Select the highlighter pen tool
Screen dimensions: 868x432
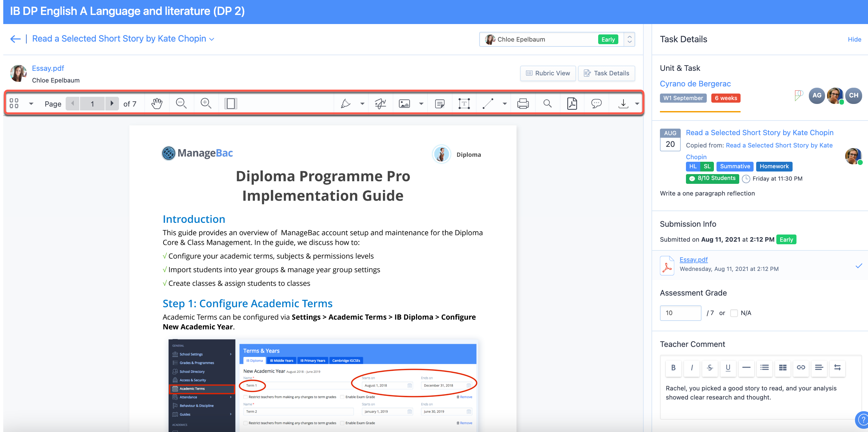345,103
